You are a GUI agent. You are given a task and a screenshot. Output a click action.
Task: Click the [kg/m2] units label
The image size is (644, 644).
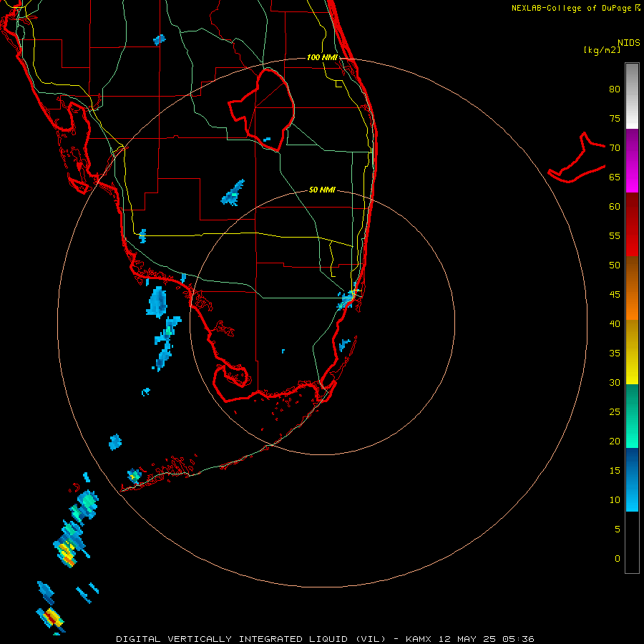click(x=602, y=50)
